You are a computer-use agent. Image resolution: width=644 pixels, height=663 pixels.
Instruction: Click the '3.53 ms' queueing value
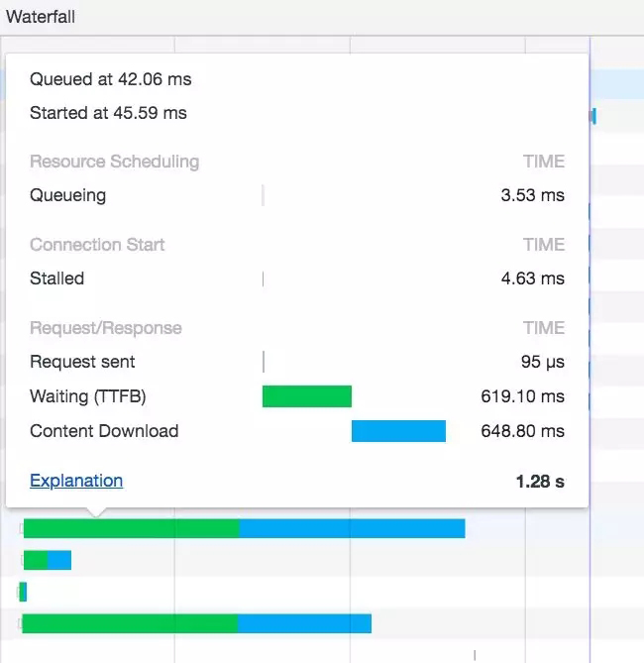click(532, 195)
